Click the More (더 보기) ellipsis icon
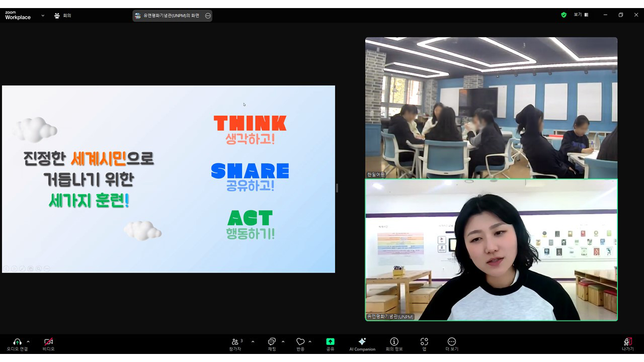The image size is (644, 362). click(x=451, y=342)
